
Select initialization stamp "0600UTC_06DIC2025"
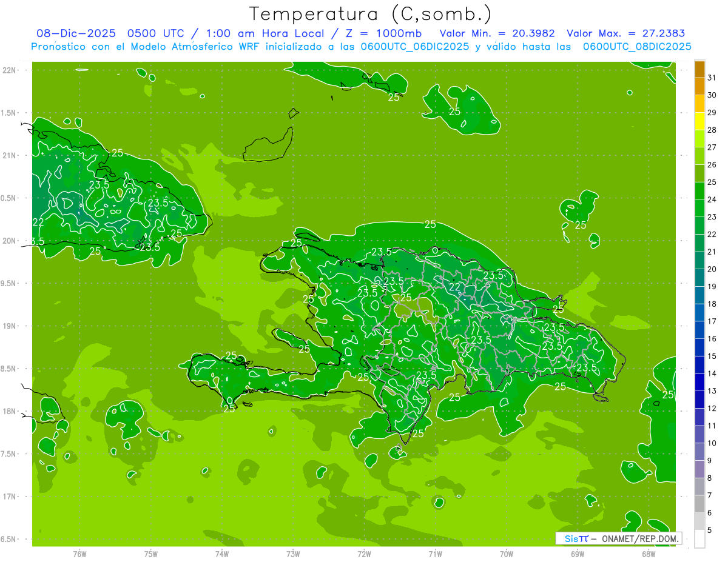[415, 47]
